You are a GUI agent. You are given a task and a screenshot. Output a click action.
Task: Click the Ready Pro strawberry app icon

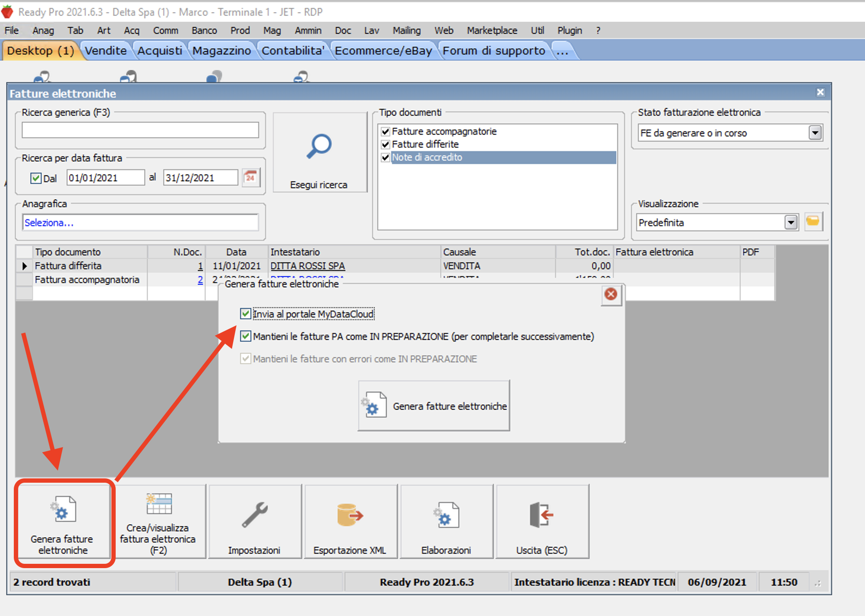pyautogui.click(x=7, y=12)
